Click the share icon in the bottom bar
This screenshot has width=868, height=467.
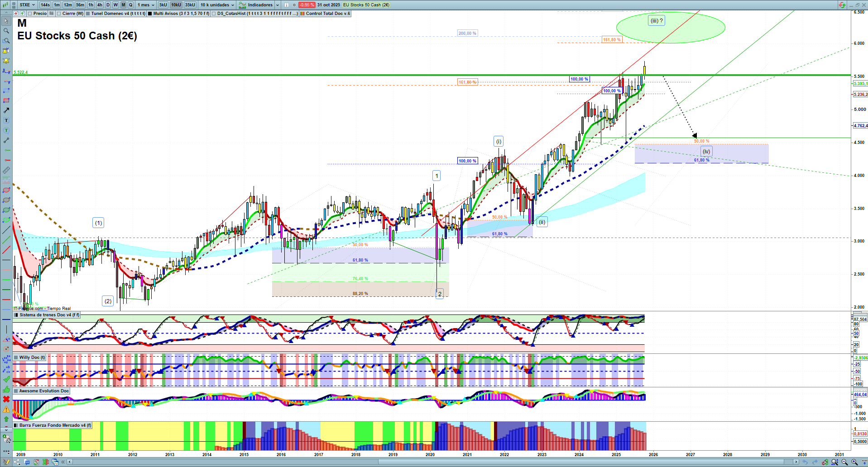(x=17, y=462)
